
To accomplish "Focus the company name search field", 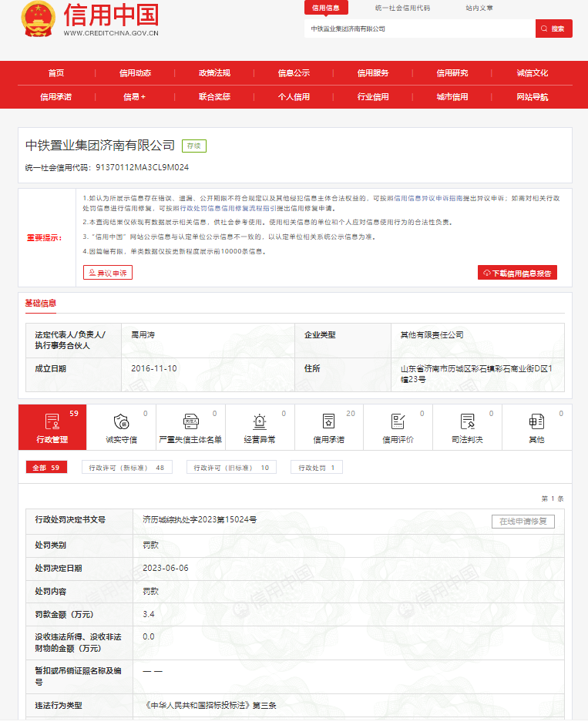I will pyautogui.click(x=419, y=29).
